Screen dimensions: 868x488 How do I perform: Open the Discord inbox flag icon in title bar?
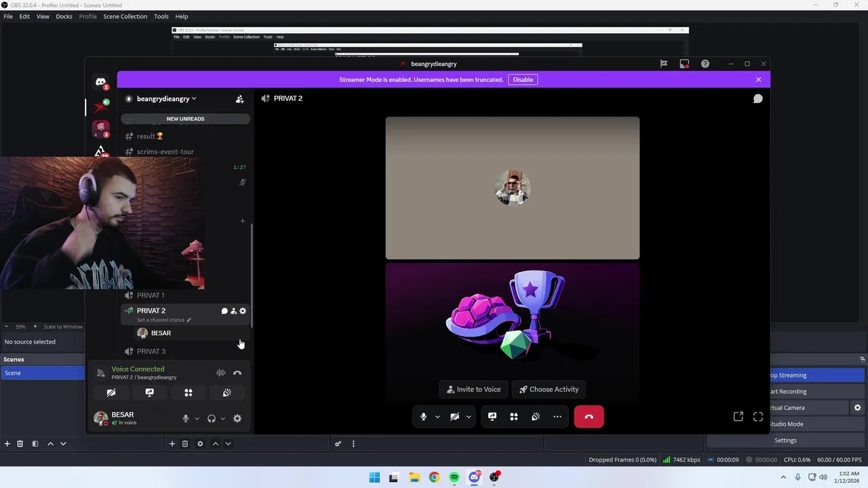664,64
